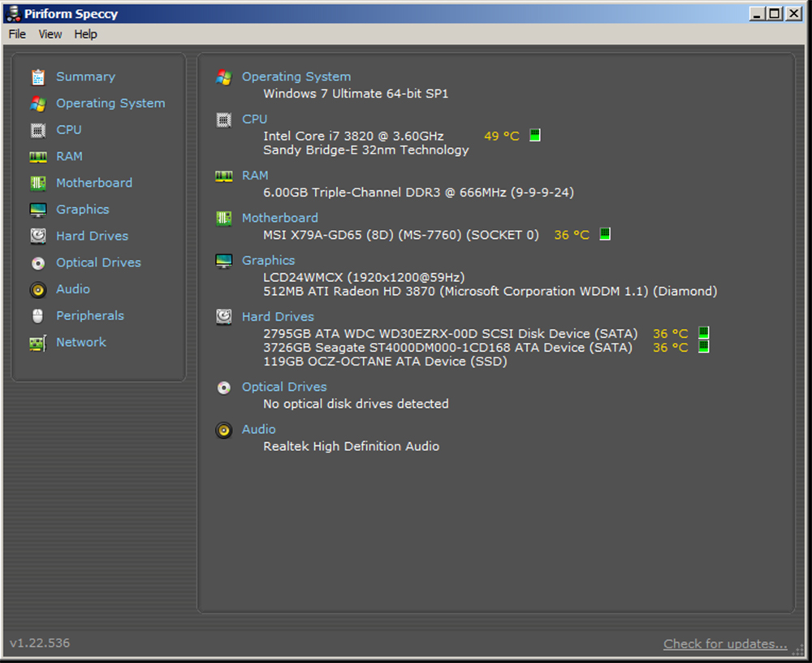The height and width of the screenshot is (663, 812).
Task: Open the File menu
Action: tap(17, 34)
